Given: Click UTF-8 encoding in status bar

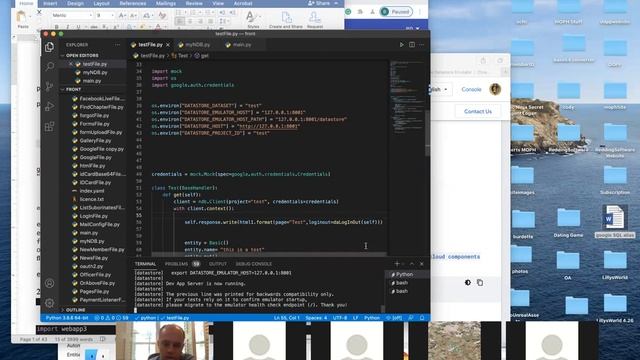Looking at the screenshot, I should (x=340, y=318).
